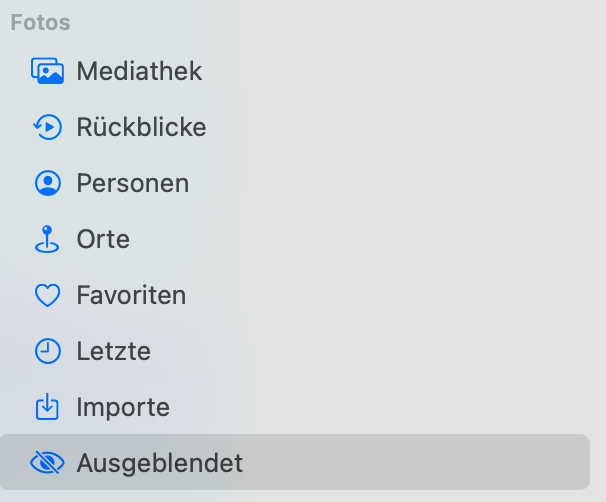Click the Letzte clock icon
606x502 pixels.
47,352
